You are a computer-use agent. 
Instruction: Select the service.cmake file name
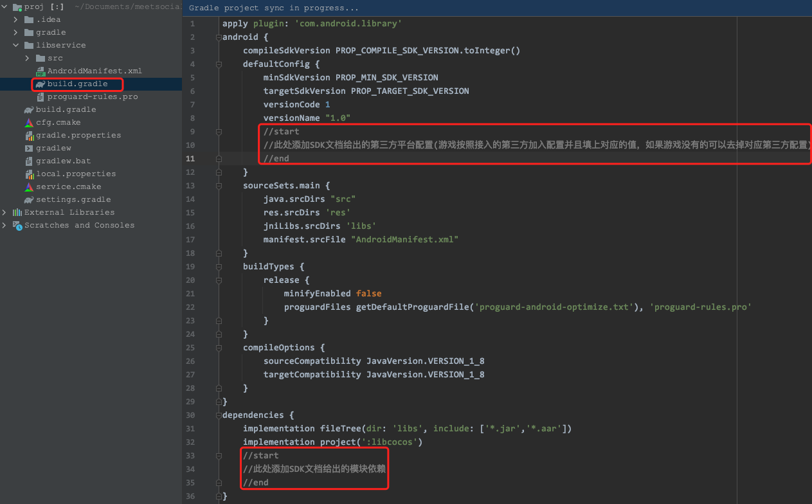[x=69, y=186]
